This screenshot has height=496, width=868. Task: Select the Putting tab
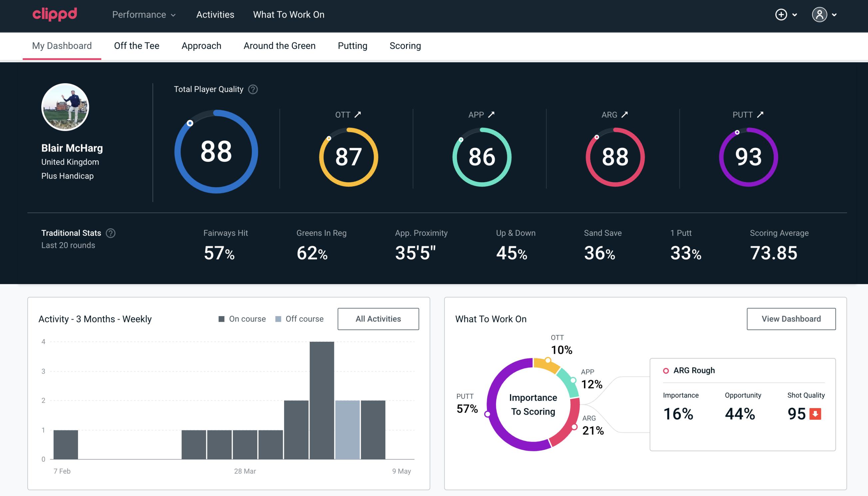(x=352, y=45)
